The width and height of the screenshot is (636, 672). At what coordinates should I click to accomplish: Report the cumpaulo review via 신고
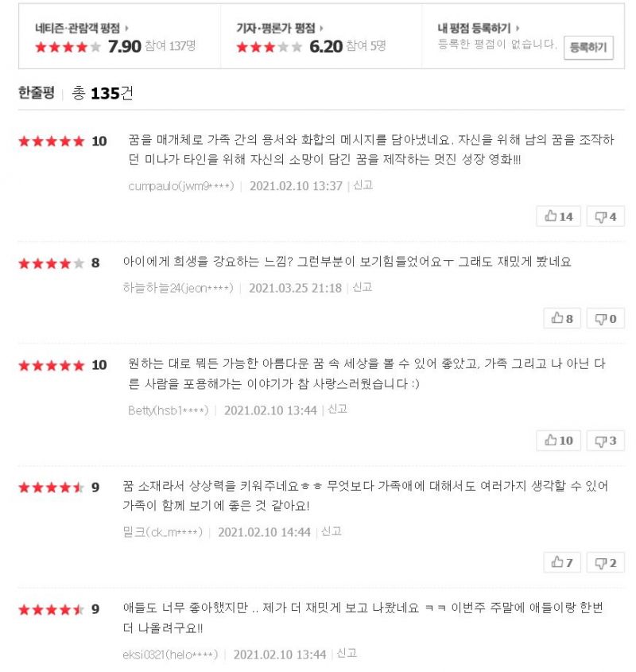click(x=363, y=185)
